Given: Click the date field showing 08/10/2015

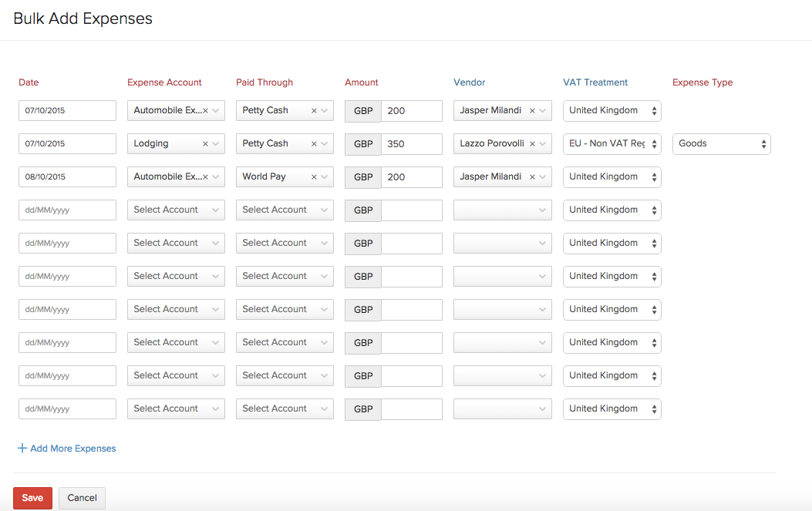Looking at the screenshot, I should click(x=67, y=177).
